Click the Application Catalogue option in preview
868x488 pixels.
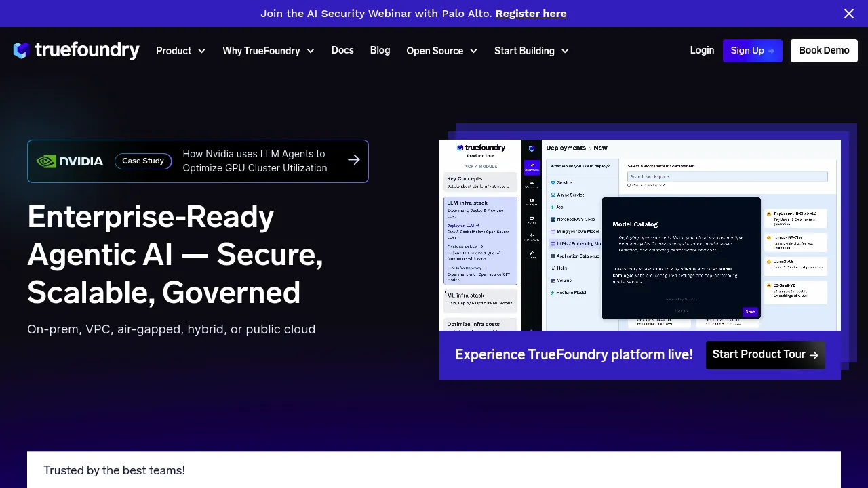click(574, 256)
